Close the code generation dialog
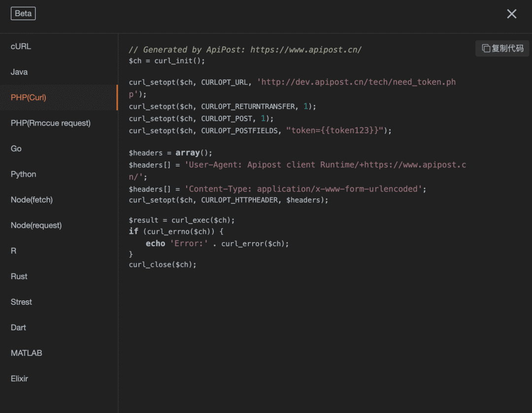 pos(511,14)
